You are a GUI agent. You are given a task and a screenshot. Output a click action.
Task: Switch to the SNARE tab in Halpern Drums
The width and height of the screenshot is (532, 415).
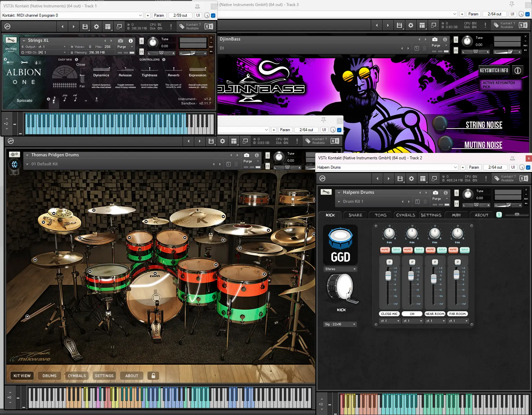[355, 215]
